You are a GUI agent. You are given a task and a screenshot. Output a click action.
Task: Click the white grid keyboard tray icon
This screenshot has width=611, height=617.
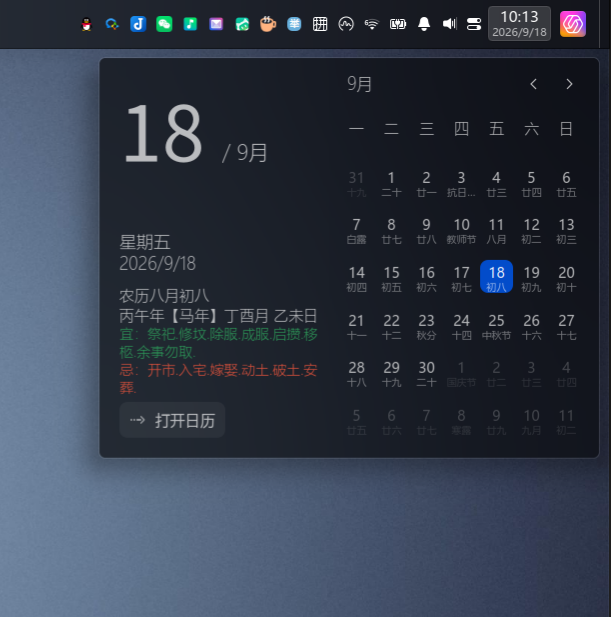[x=320, y=24]
